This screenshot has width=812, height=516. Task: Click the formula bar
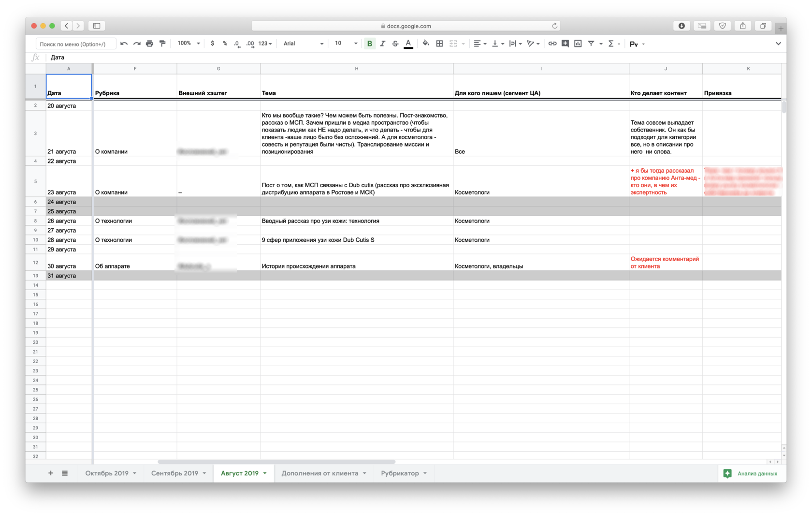[416, 58]
